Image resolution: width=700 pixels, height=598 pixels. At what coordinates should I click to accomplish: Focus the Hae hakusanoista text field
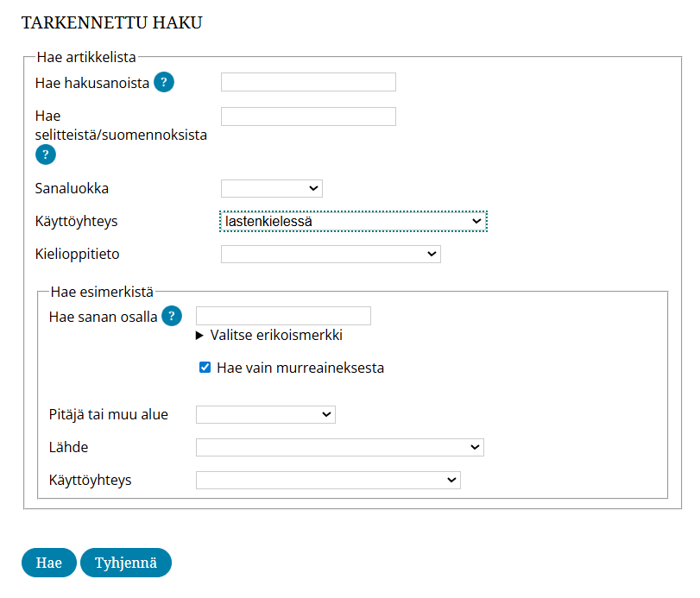[x=308, y=82]
